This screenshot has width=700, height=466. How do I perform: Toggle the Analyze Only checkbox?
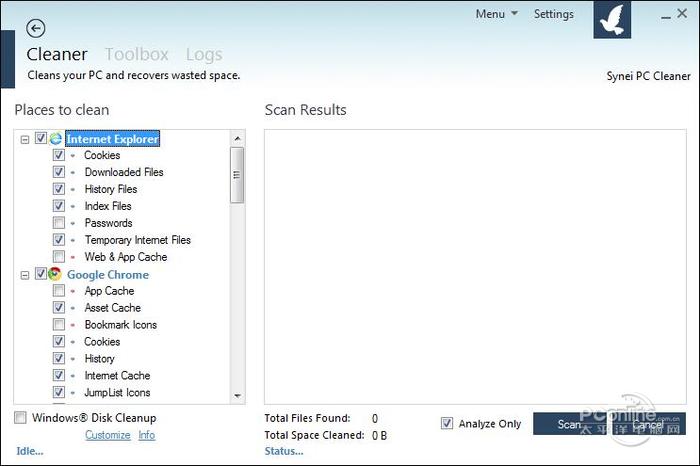447,423
